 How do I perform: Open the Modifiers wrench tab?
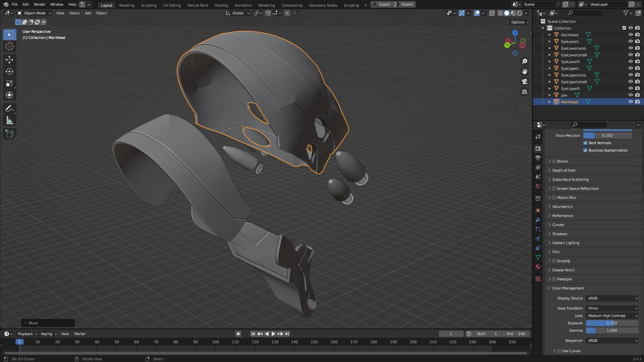[538, 220]
